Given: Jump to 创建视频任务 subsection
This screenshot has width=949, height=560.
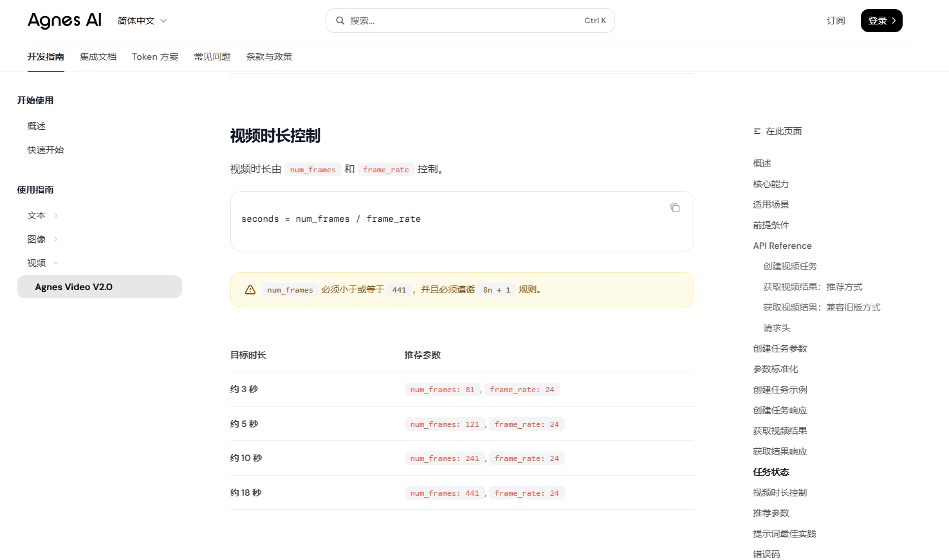Looking at the screenshot, I should [790, 266].
